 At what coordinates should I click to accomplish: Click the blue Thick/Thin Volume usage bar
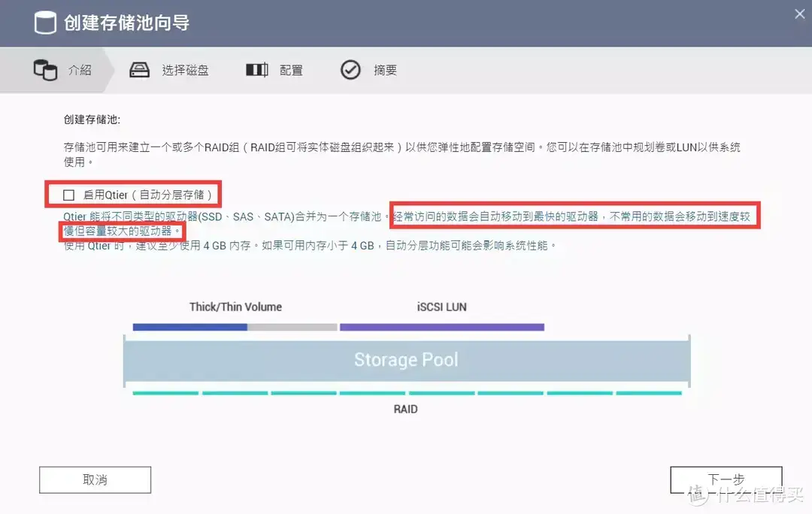tap(189, 326)
